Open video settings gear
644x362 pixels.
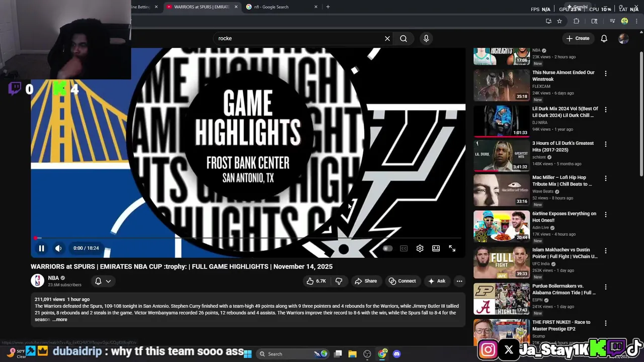coord(420,248)
